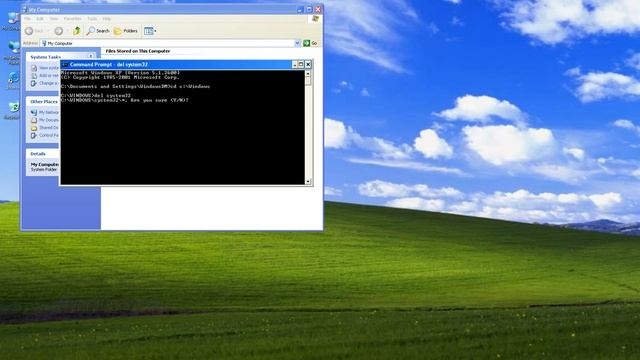This screenshot has width=640, height=360.
Task: Click Command Prompt scrollbar down arrow
Action: [308, 181]
